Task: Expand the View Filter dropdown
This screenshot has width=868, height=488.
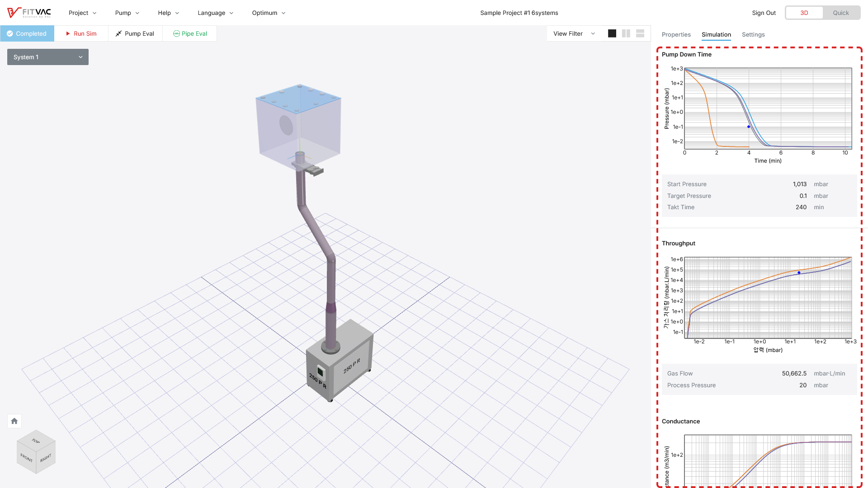Action: [574, 33]
